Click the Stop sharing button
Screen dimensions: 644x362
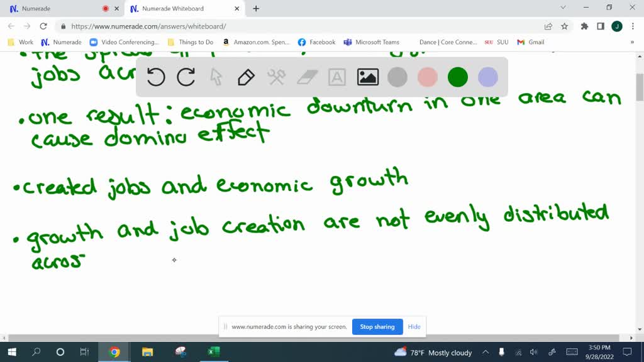pyautogui.click(x=377, y=327)
